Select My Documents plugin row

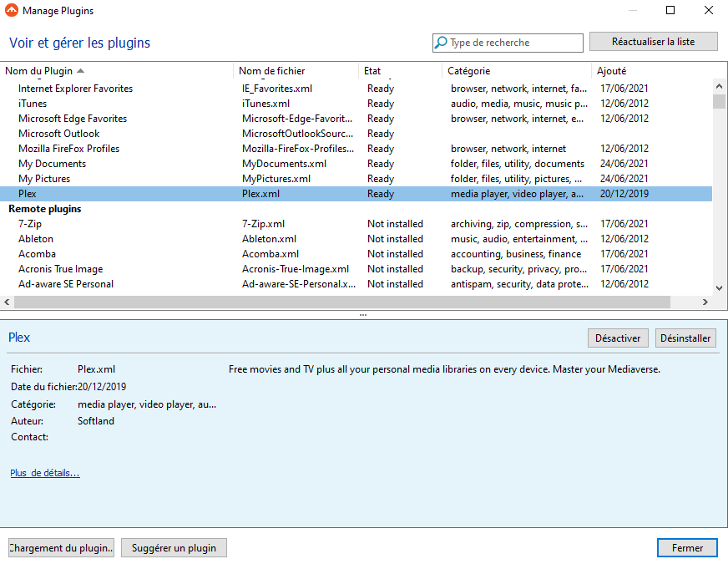[x=356, y=164]
